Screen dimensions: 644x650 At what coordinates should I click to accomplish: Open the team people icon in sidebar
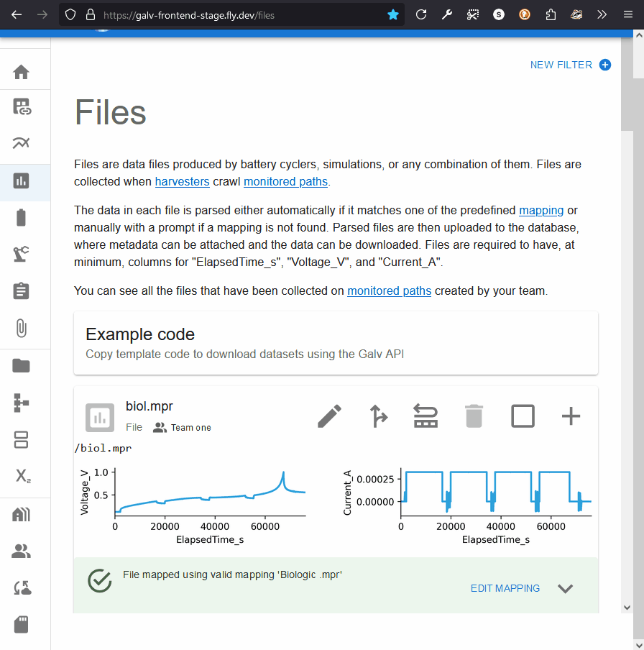click(22, 551)
